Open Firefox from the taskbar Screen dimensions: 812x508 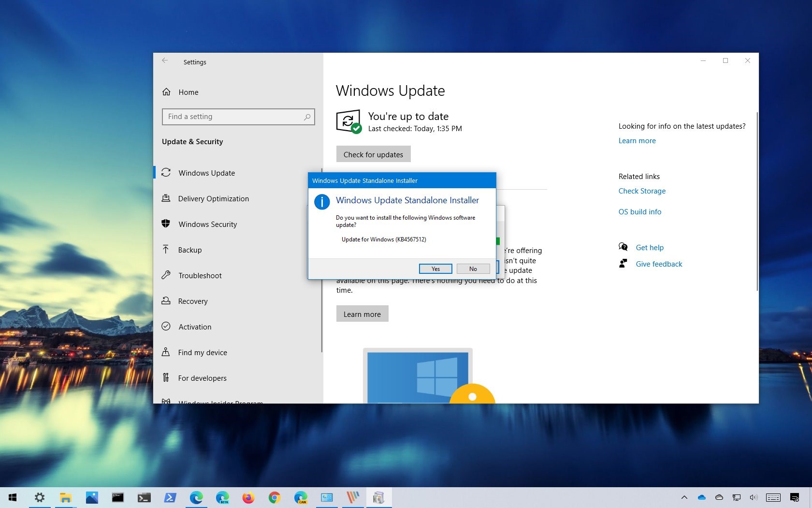tap(248, 497)
